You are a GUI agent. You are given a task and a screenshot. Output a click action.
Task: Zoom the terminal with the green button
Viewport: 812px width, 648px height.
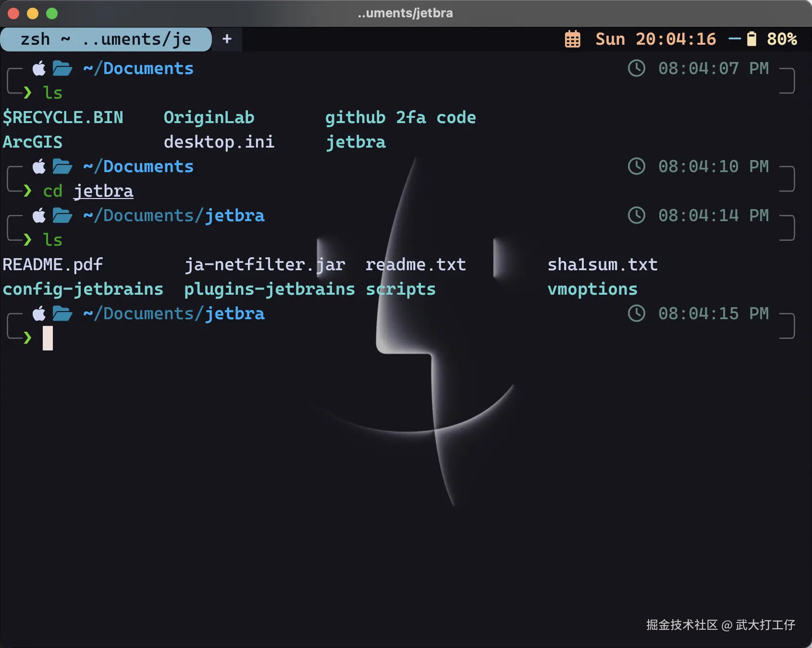coord(52,13)
